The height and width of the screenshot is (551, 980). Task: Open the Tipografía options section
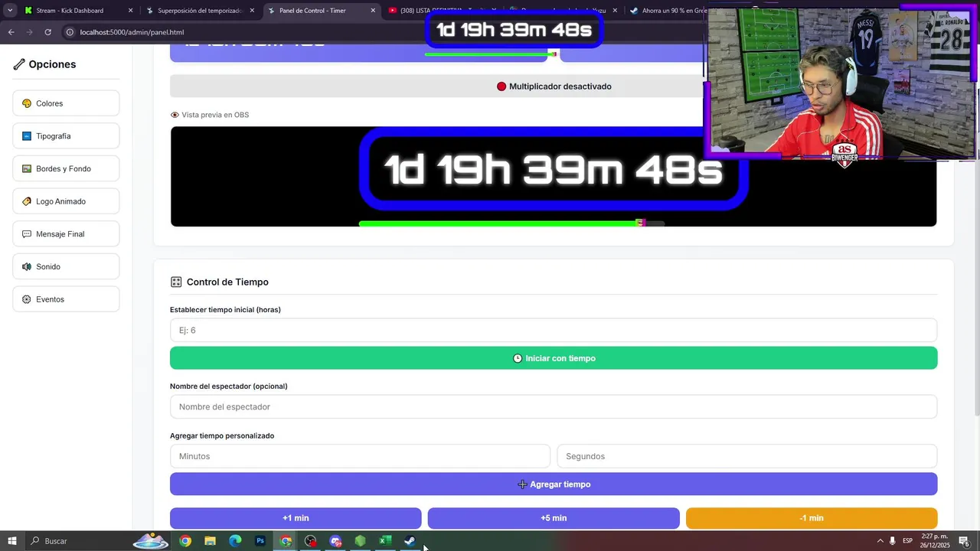(x=66, y=136)
